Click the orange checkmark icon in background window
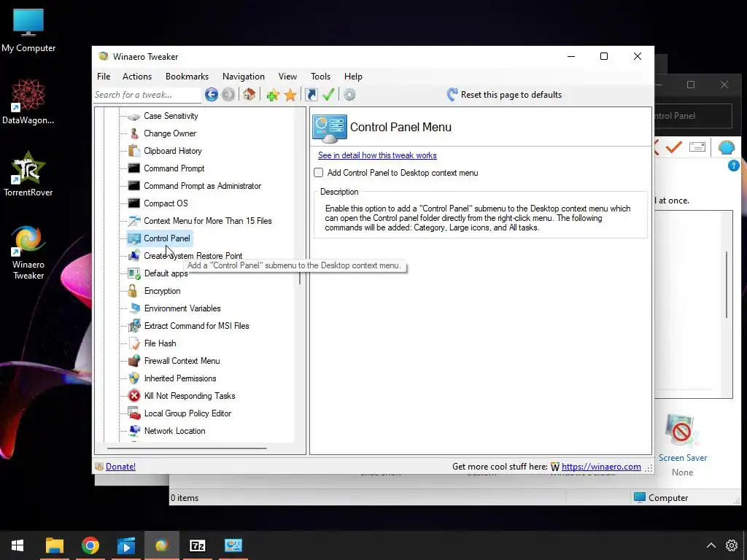 pyautogui.click(x=673, y=147)
